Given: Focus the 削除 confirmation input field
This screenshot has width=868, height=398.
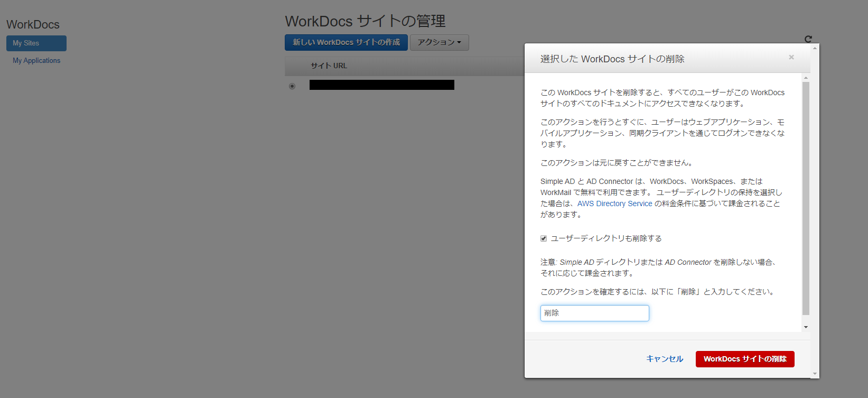Looking at the screenshot, I should click(x=595, y=313).
